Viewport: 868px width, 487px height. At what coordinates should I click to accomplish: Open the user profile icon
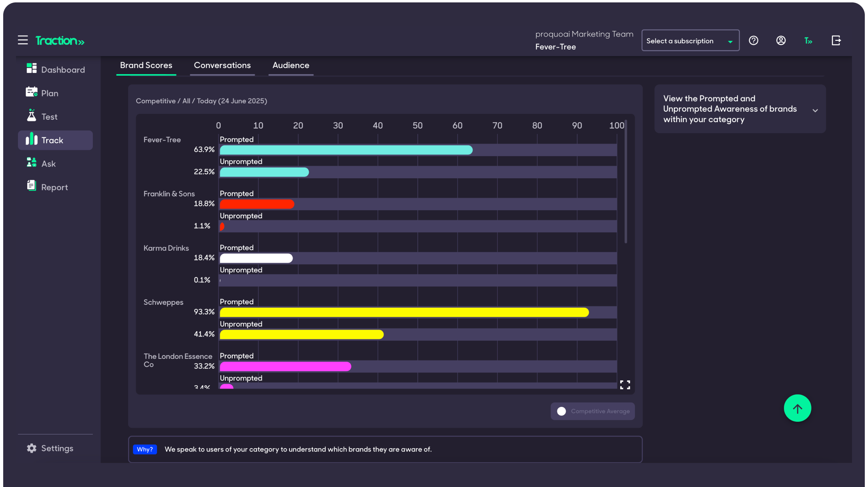click(x=781, y=40)
